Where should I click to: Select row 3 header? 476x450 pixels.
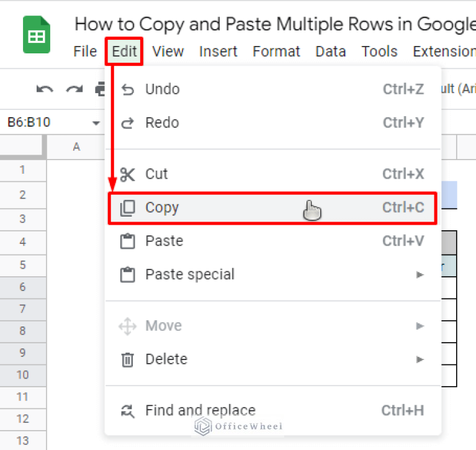point(22,219)
